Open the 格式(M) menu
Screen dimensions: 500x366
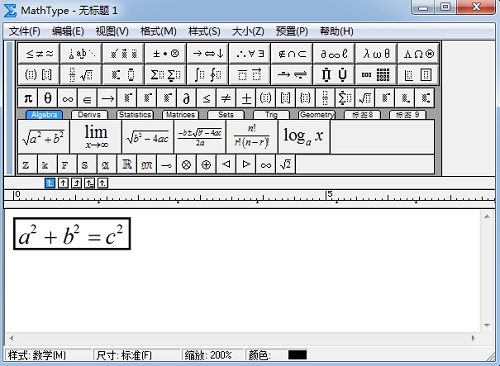pos(158,31)
